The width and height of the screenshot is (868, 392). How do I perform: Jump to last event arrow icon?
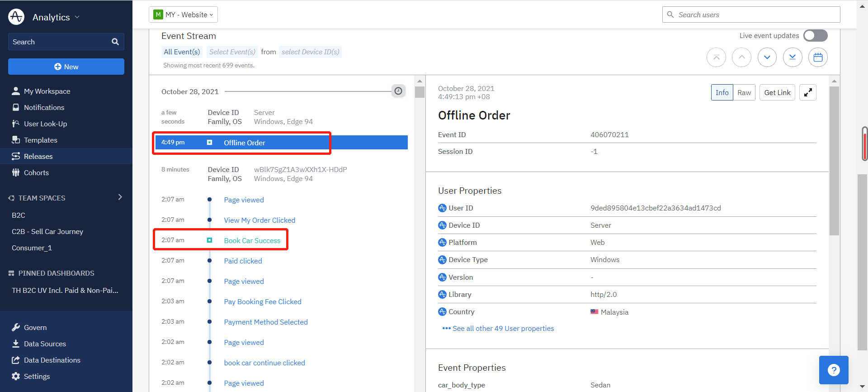click(x=793, y=57)
